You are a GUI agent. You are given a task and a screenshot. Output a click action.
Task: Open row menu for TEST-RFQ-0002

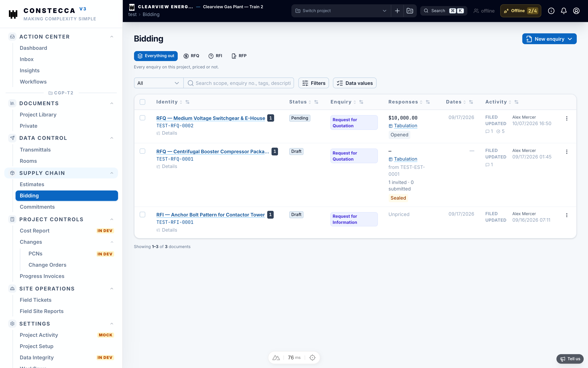[x=567, y=118]
